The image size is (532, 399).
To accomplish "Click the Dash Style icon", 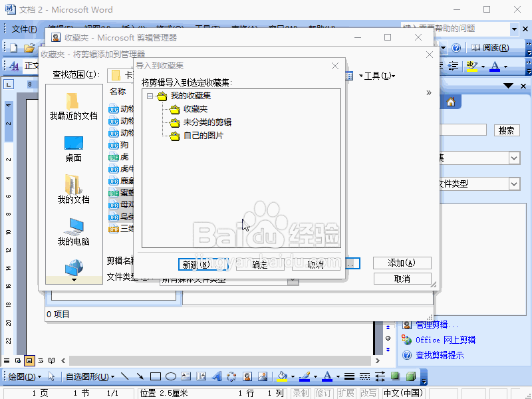I will point(364,376).
